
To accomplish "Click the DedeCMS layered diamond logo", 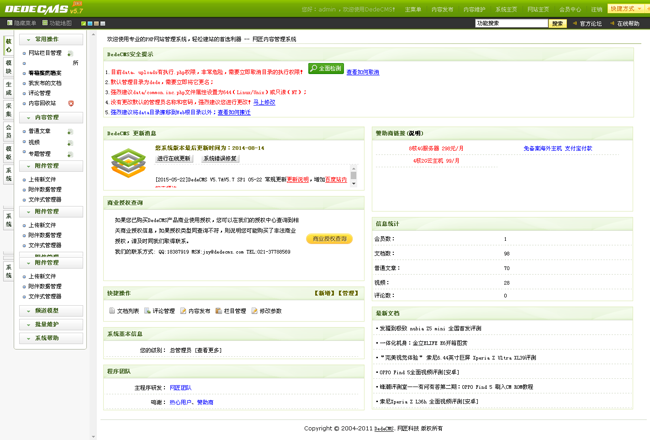I will click(x=129, y=163).
